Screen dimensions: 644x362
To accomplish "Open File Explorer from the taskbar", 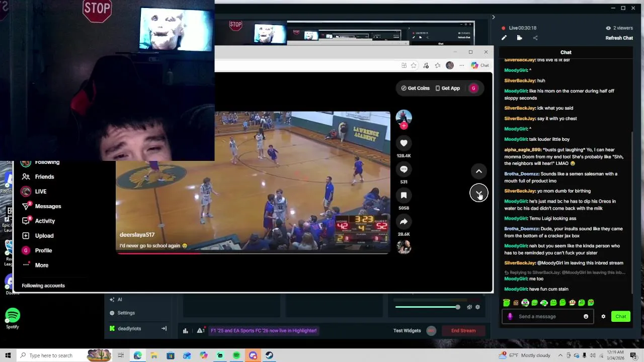I will (x=154, y=355).
